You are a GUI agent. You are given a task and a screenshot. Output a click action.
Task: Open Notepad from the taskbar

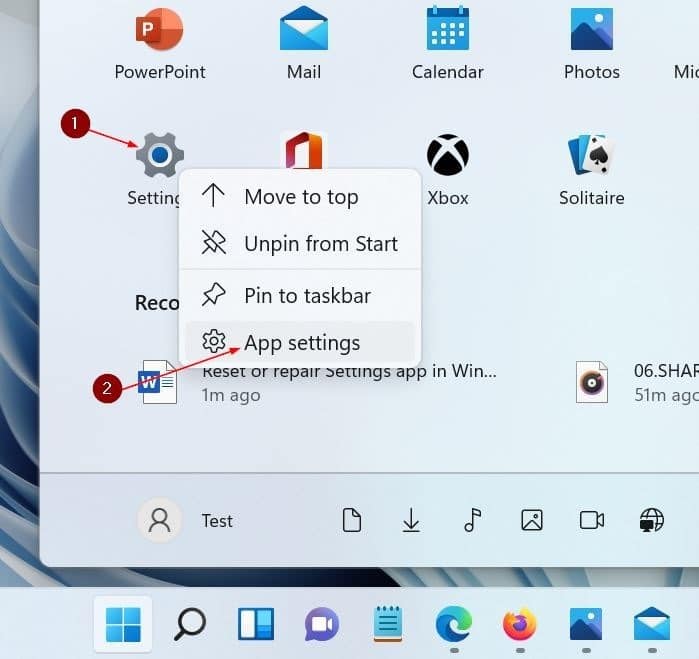(388, 623)
